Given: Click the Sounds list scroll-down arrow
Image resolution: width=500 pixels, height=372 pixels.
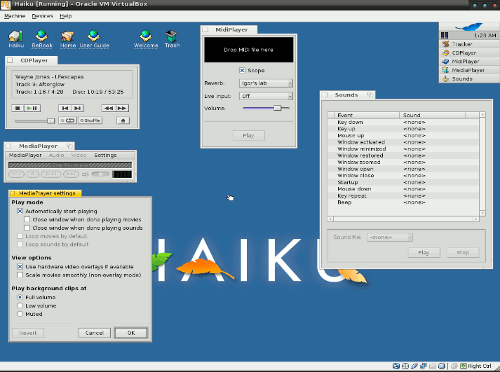Looking at the screenshot, I should coord(482,213).
